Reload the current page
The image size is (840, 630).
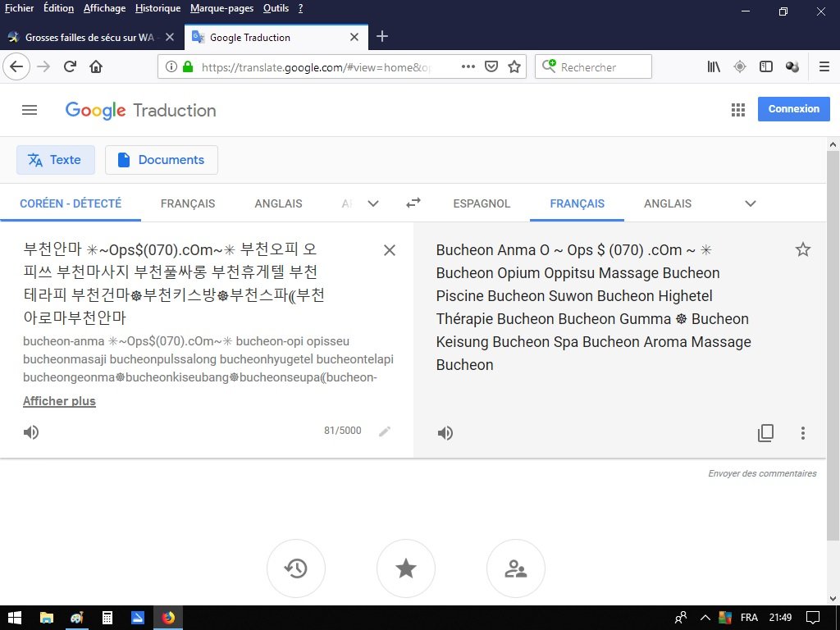(70, 67)
